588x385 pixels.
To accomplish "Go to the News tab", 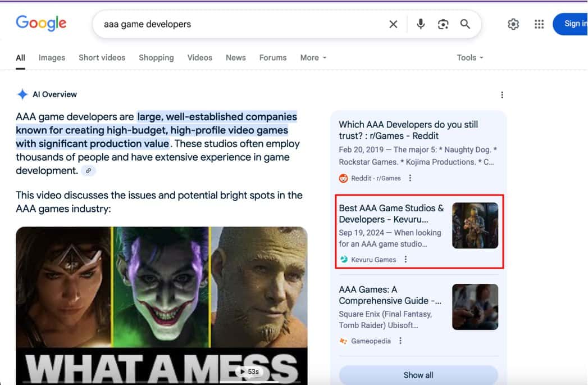I will point(235,58).
